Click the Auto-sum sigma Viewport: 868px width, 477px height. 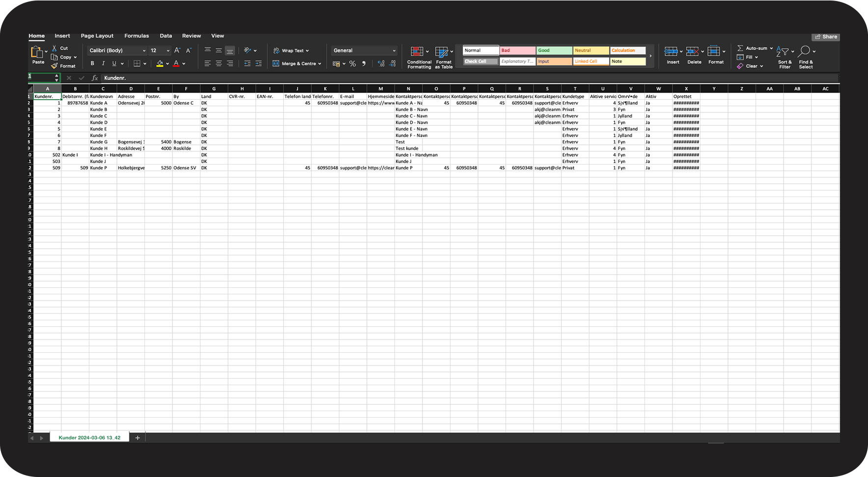pos(740,48)
